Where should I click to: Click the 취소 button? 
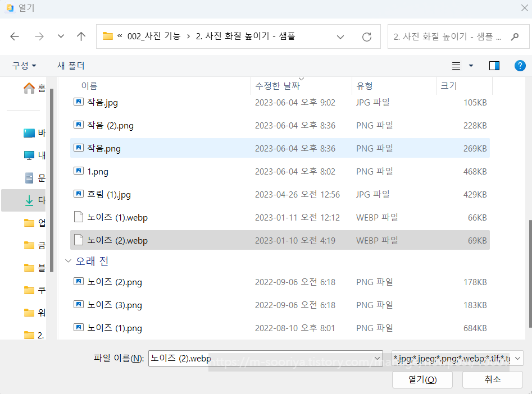click(492, 379)
